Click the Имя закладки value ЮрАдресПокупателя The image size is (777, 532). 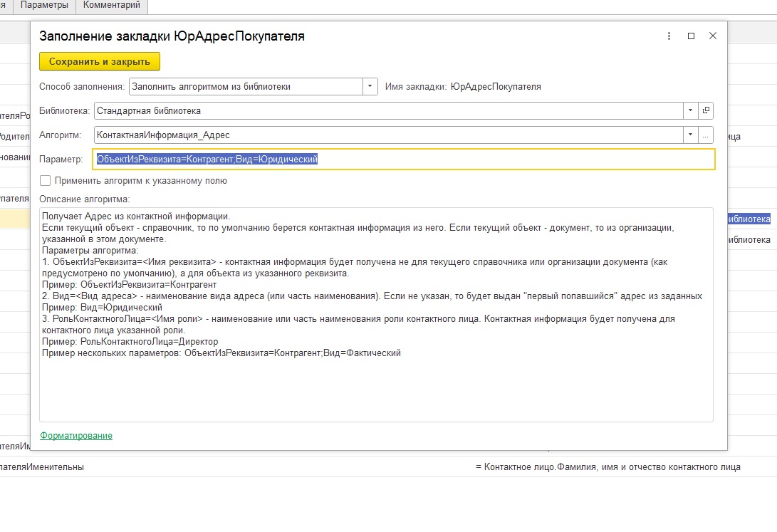point(496,87)
